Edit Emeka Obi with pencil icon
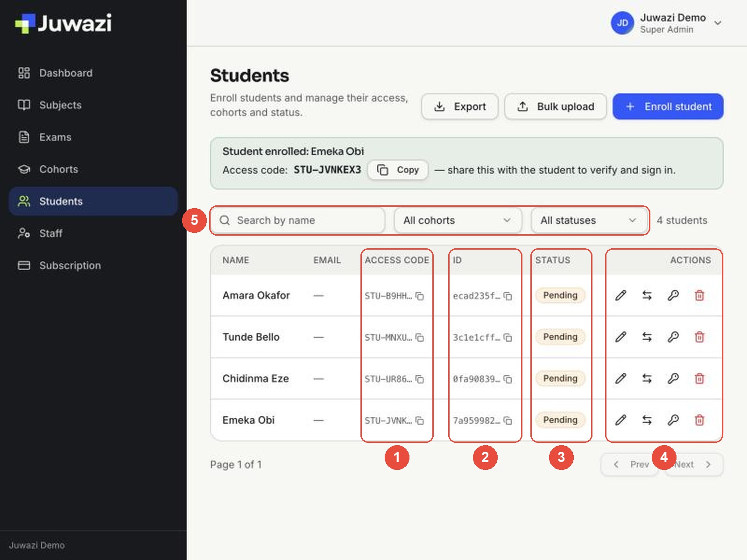This screenshot has height=560, width=747. (620, 420)
